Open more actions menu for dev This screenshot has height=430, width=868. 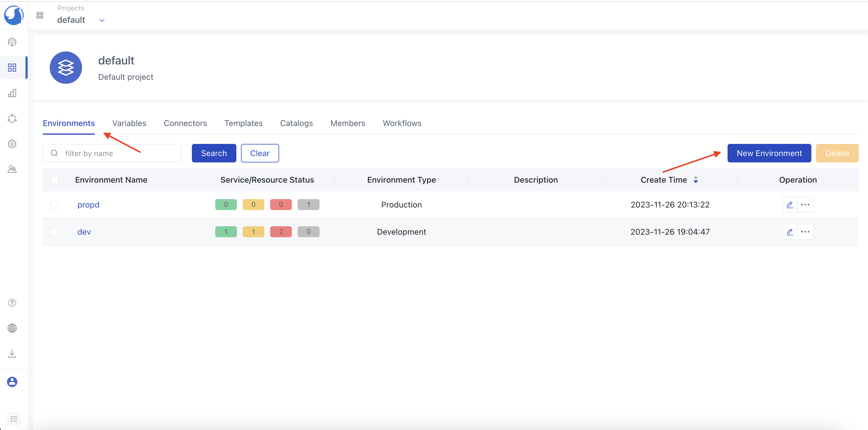point(805,232)
